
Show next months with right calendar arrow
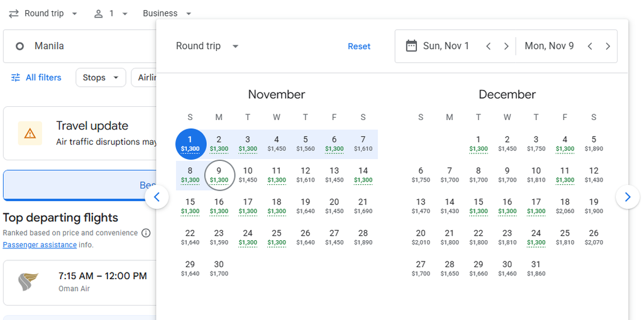[x=627, y=197]
